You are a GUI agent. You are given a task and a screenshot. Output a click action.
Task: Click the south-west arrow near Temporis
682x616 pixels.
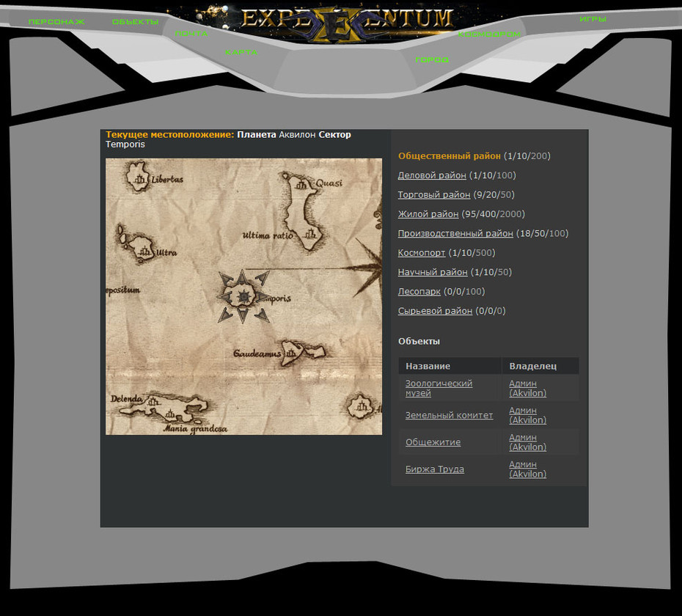point(225,315)
